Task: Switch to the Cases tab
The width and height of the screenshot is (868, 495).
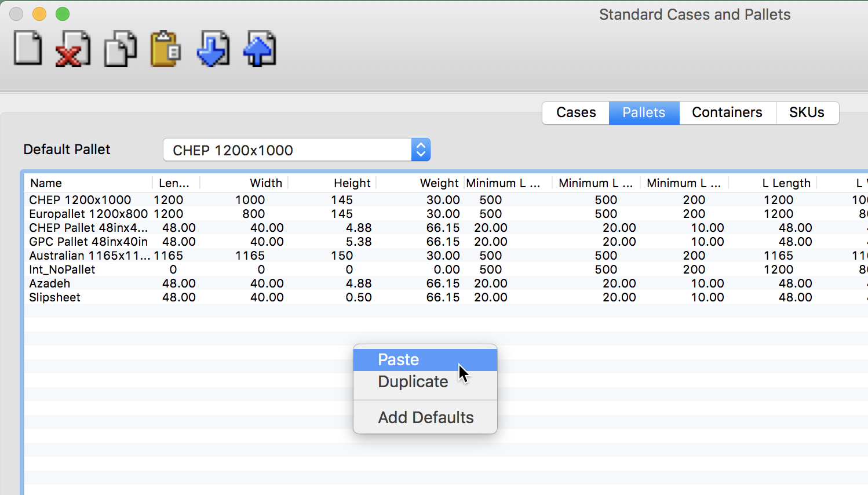Action: pos(576,112)
